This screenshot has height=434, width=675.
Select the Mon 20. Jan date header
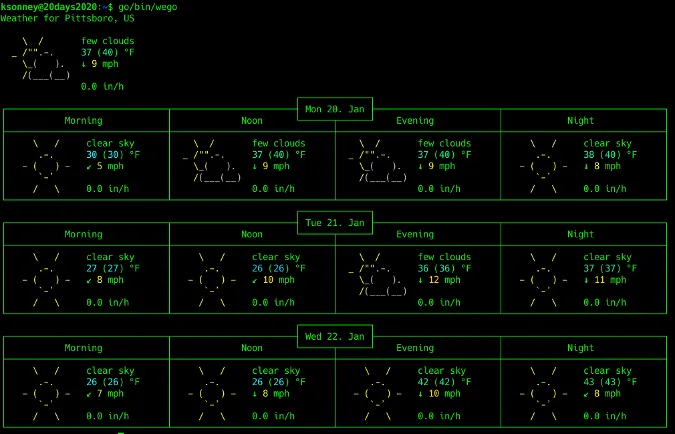point(335,108)
